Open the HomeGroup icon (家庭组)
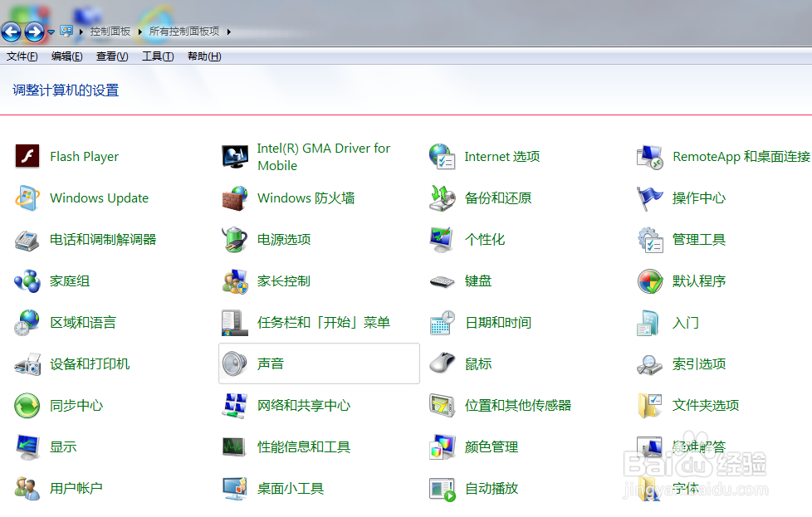The image size is (812, 517). [27, 281]
